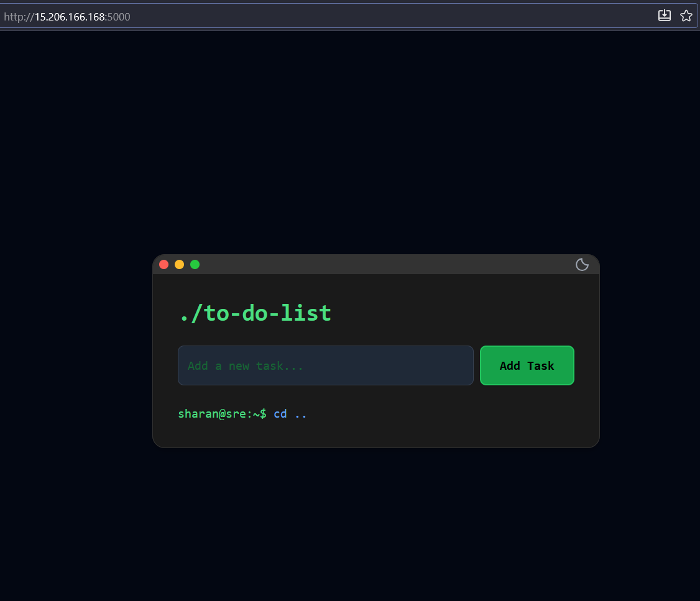Click the yellow dot in the card header
Image resolution: width=700 pixels, height=601 pixels.
click(x=180, y=265)
